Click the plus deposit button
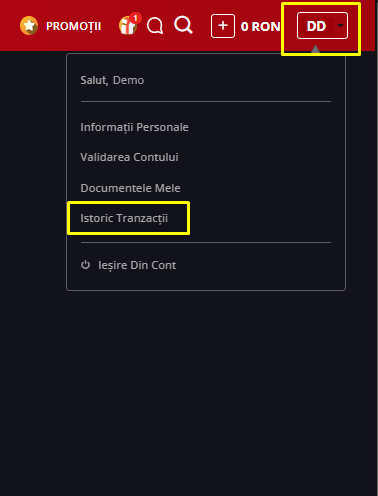 pyautogui.click(x=223, y=26)
